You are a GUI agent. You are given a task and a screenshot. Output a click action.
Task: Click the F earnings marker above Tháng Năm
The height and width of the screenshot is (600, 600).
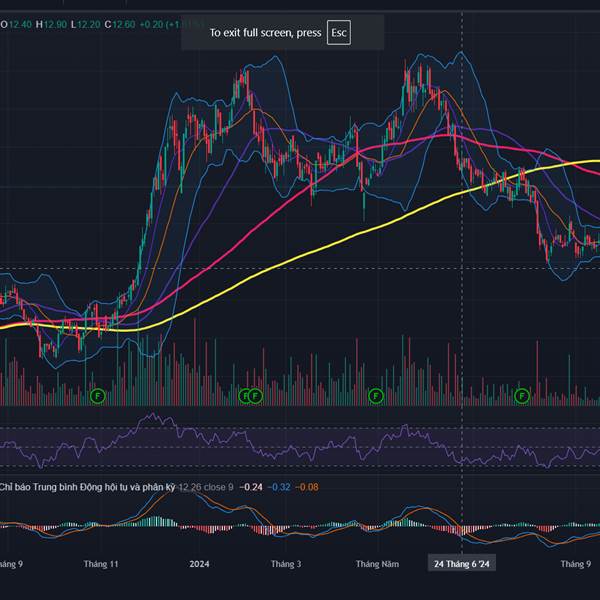(x=377, y=397)
